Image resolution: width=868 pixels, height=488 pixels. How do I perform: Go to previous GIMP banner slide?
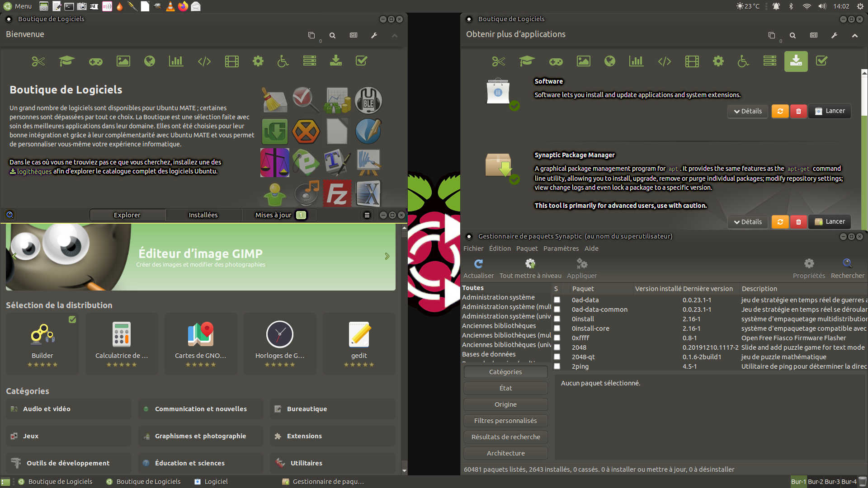(x=14, y=256)
